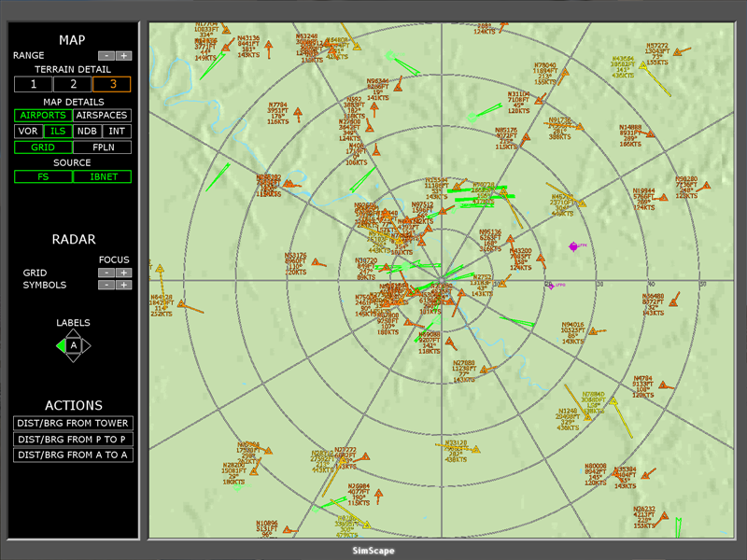Increase radar GRID focus
747x560 pixels.
point(124,273)
